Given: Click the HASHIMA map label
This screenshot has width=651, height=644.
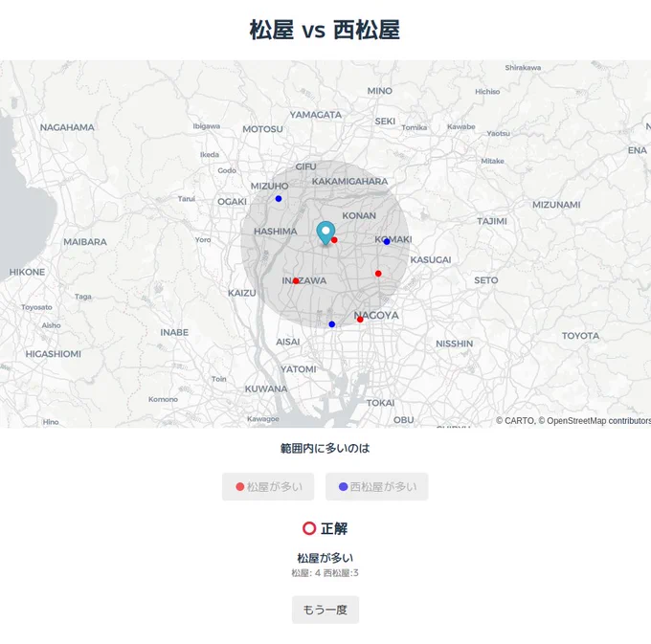Looking at the screenshot, I should [276, 232].
